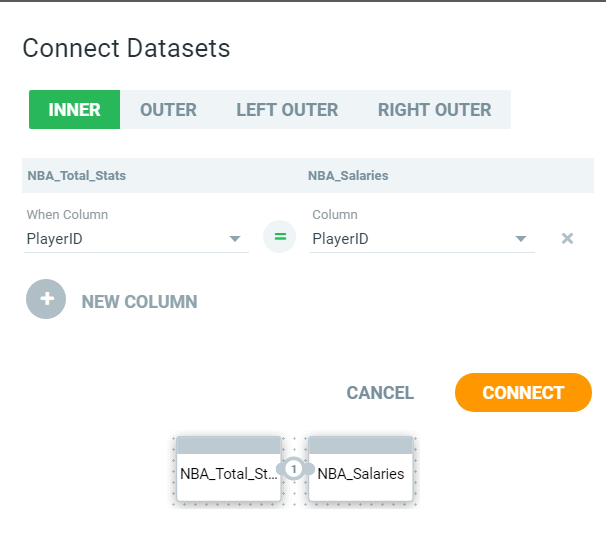Click the green equals operator icon
Viewport: 606px width, 553px height.
[x=279, y=237]
